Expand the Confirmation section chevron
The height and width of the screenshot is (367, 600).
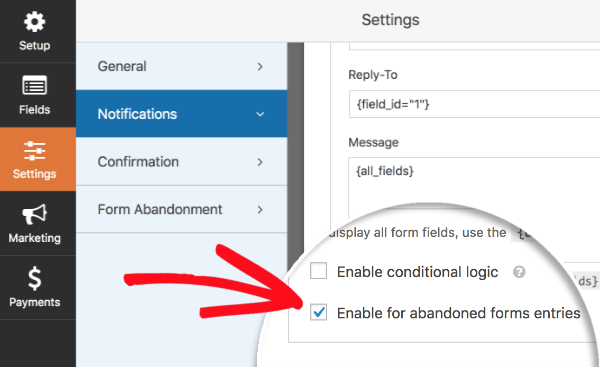click(260, 162)
